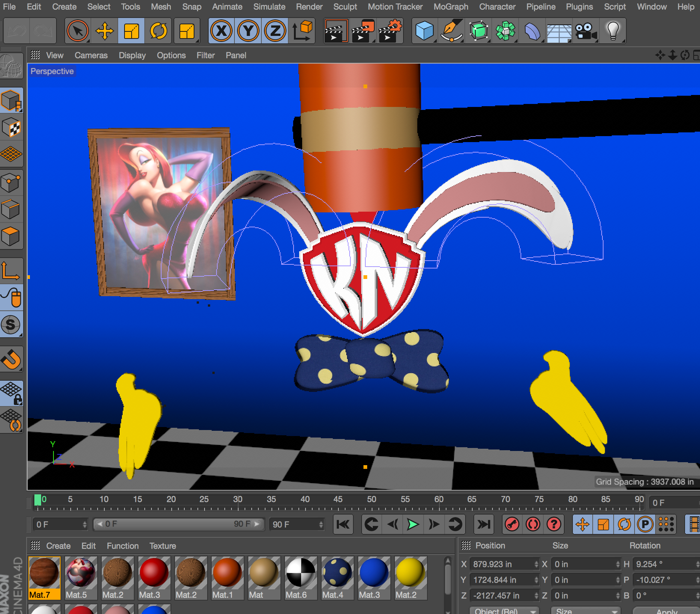Click the red question-mark Keyframe Selection icon
This screenshot has height=614, width=700.
[x=554, y=524]
